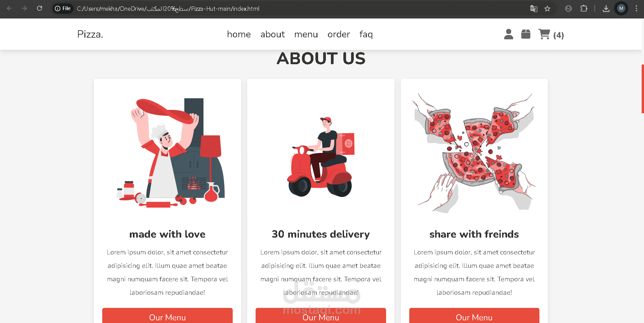The height and width of the screenshot is (323, 644).
Task: Navigate to the order section
Action: pyautogui.click(x=339, y=34)
